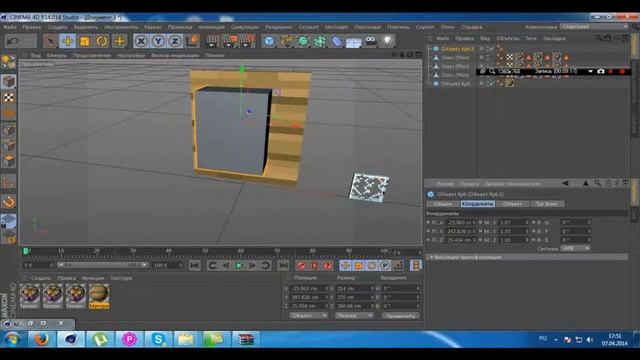Open the Объект coordinate mode dropdown
This screenshot has height=360, width=640.
pyautogui.click(x=308, y=316)
